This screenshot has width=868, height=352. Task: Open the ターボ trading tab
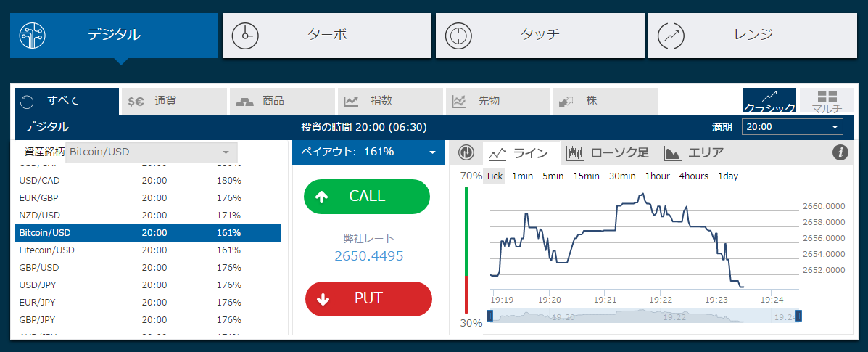(x=326, y=36)
